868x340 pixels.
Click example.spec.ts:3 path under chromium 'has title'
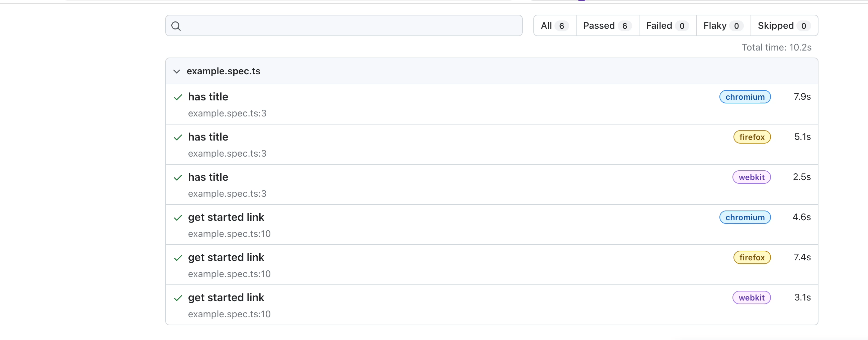coord(227,113)
